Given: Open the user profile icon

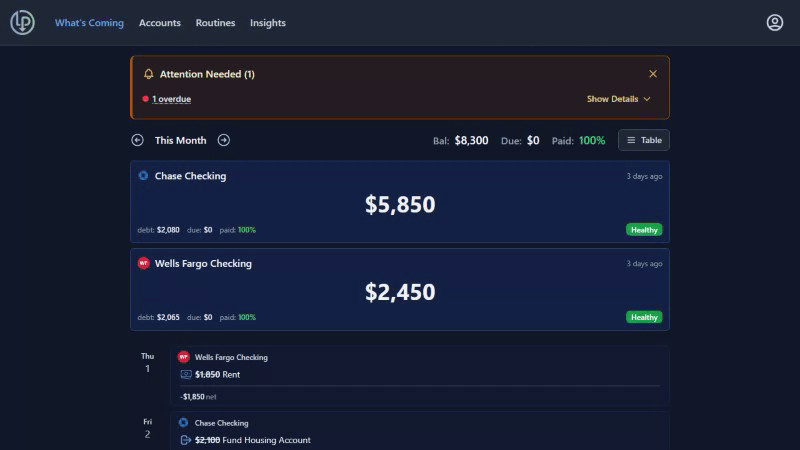Looking at the screenshot, I should (x=774, y=23).
